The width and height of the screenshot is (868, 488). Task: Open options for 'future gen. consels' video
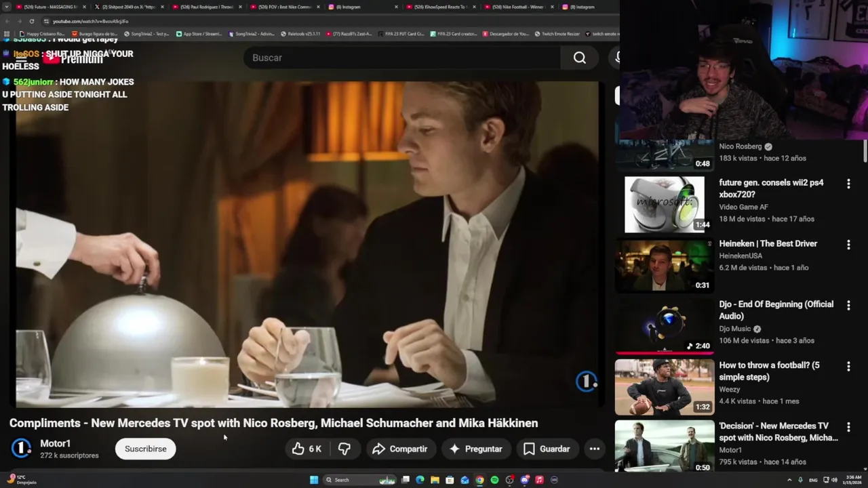point(848,184)
